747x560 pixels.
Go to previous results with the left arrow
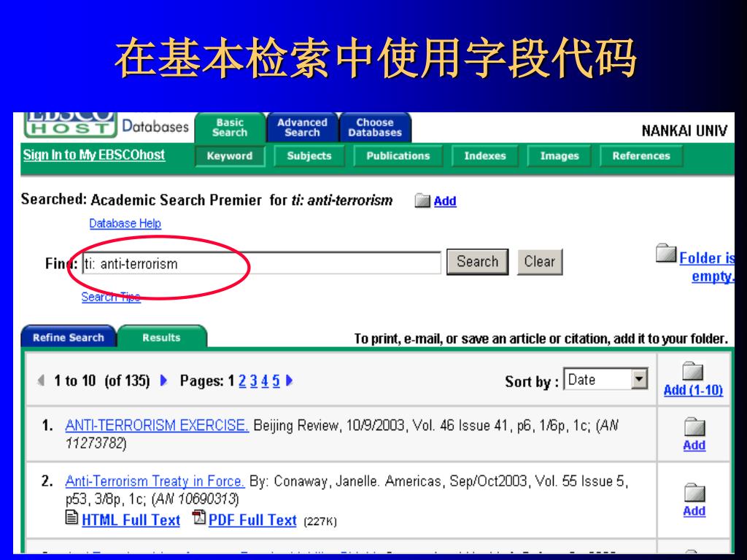[x=42, y=381]
